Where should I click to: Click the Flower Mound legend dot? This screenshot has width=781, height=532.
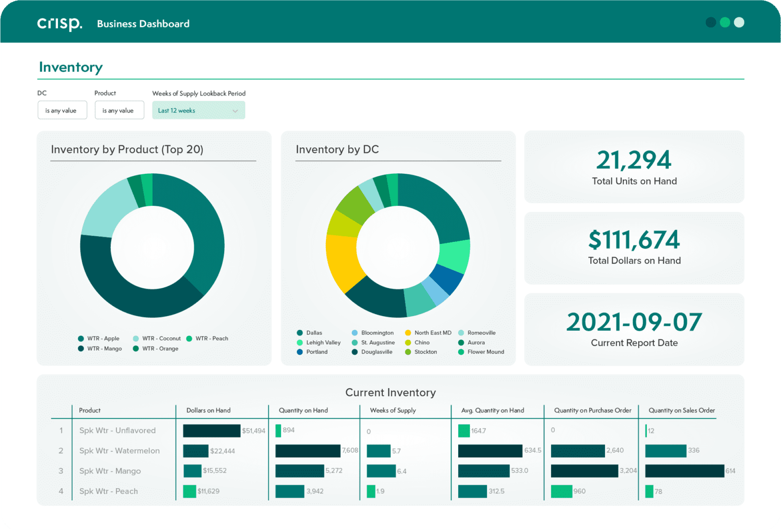461,352
